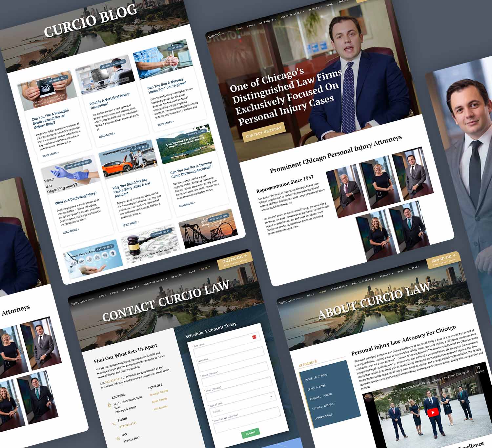Screen dimensions: 492x448
Task: Click the Medical Malpractice tag on the blog card
Action: (113, 64)
